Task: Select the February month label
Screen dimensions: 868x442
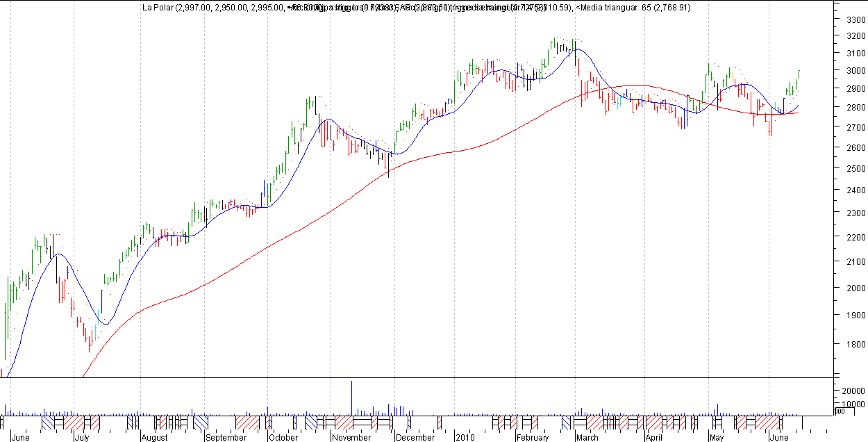Action: 533,438
